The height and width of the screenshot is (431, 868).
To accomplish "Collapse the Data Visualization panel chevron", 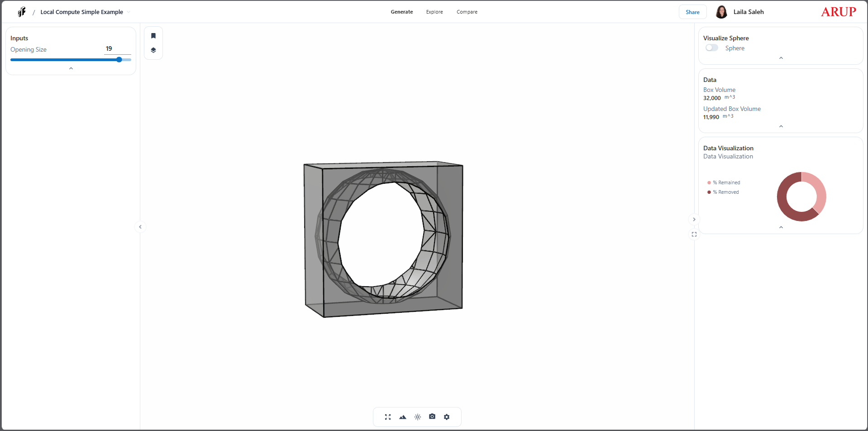I will click(x=781, y=227).
